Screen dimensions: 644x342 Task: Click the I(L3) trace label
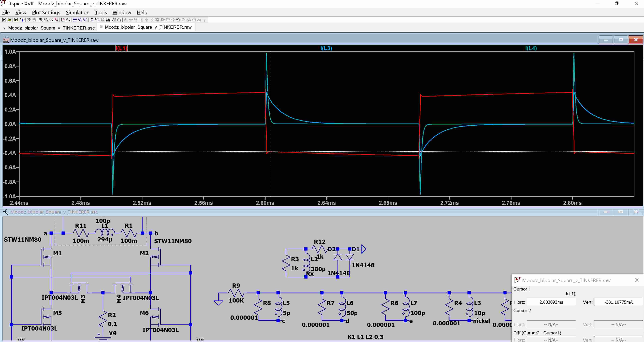tap(326, 48)
